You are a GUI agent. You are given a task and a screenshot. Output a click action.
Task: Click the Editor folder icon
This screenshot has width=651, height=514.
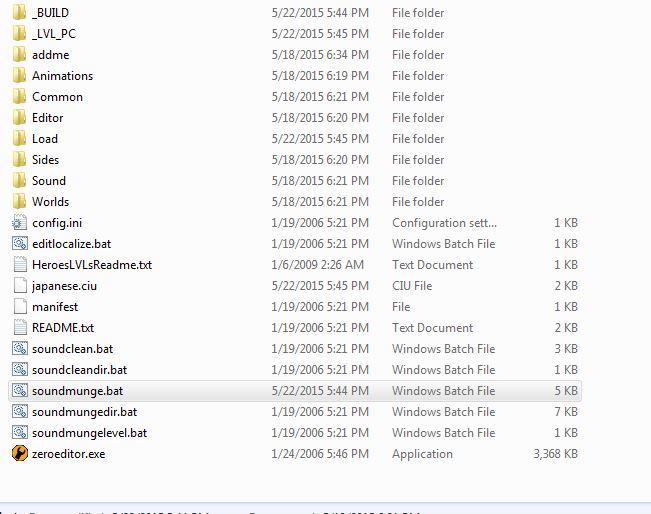tap(19, 118)
